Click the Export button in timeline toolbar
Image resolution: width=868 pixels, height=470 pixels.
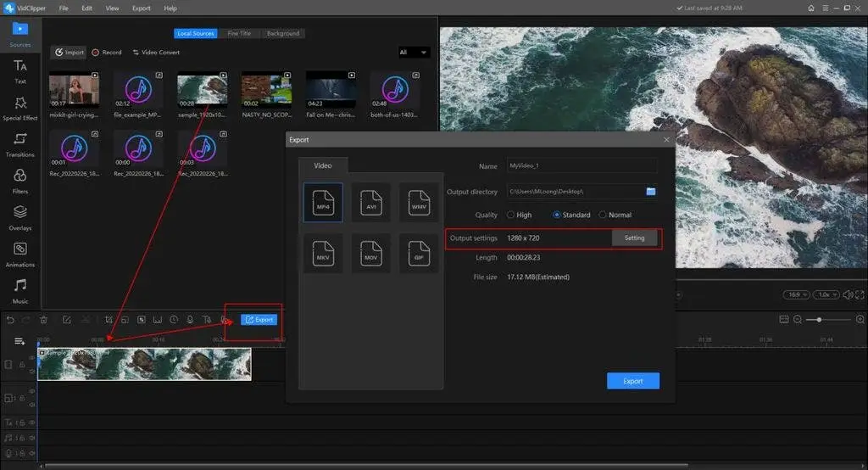click(x=259, y=320)
